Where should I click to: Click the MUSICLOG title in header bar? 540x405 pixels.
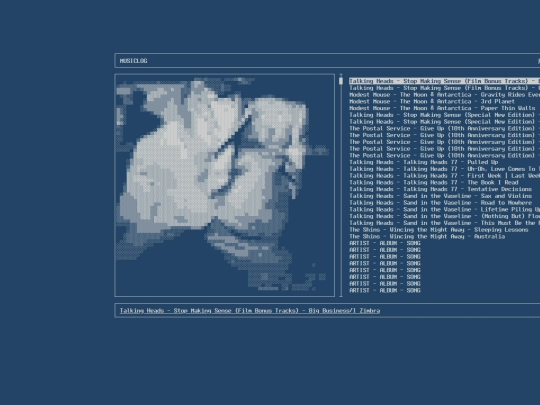point(133,61)
